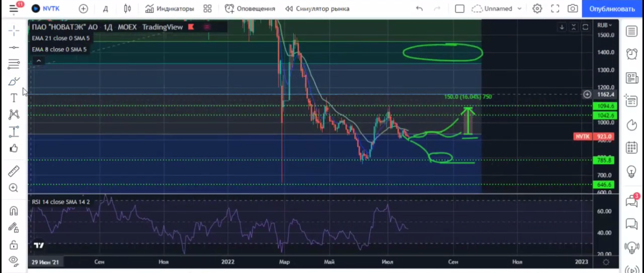Open the Оповещения menu item
644x273 pixels.
[x=250, y=9]
